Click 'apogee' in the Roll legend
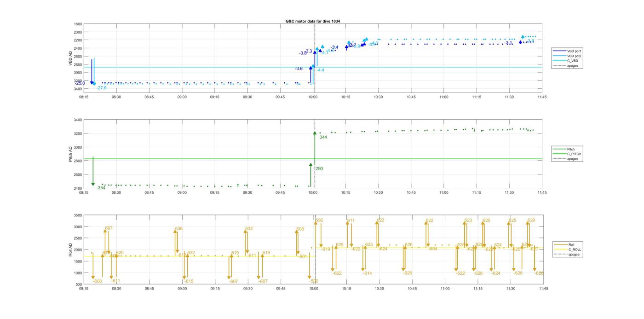The height and width of the screenshot is (319, 644). [x=567, y=255]
